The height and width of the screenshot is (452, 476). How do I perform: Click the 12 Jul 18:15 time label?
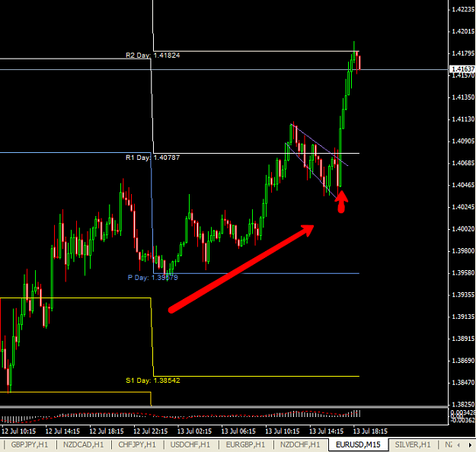107,431
